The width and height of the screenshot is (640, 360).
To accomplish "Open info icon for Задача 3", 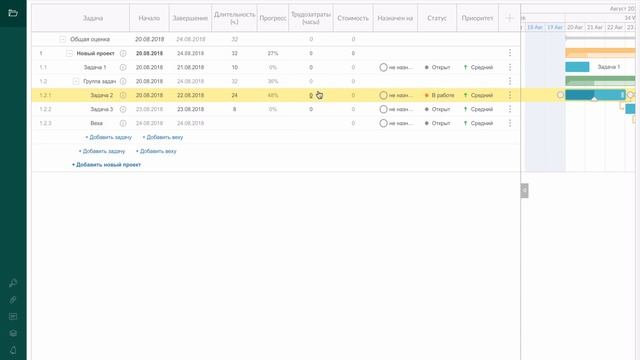I will pos(123,109).
